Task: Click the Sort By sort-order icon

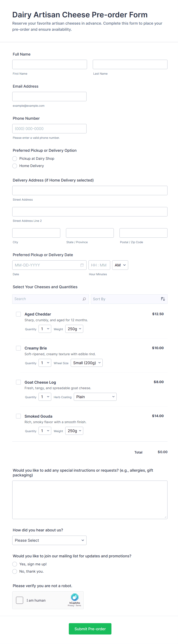Action: (x=163, y=299)
